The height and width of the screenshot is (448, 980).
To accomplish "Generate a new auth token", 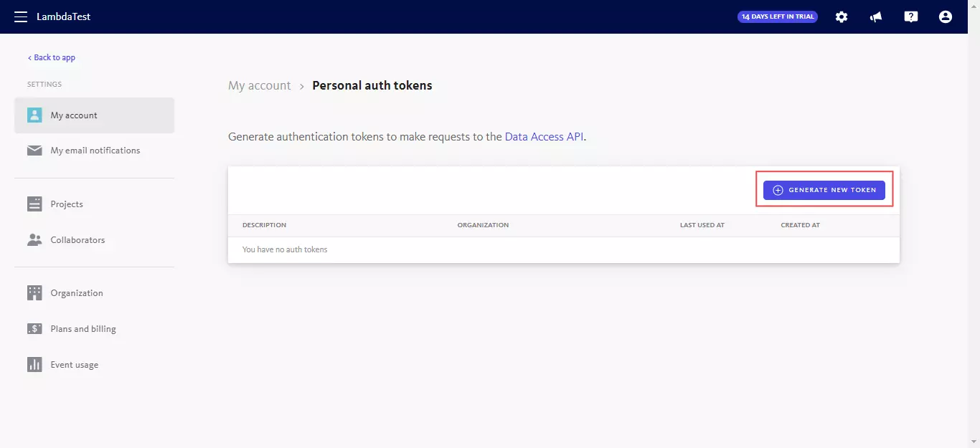I will 824,190.
